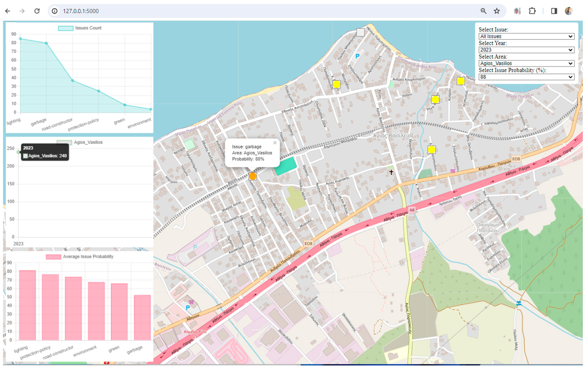Click the zoom magnifier icon in address bar
Image resolution: width=588 pixels, height=373 pixels.
pyautogui.click(x=483, y=11)
